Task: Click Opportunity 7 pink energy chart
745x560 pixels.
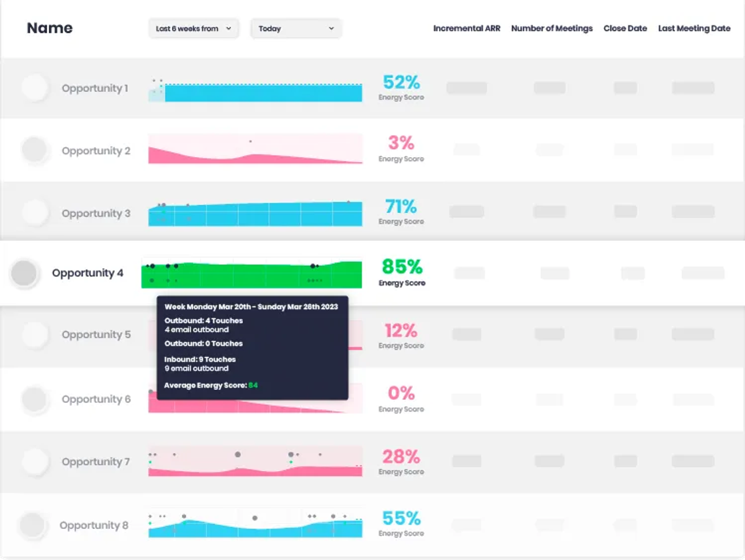Action: pyautogui.click(x=255, y=461)
